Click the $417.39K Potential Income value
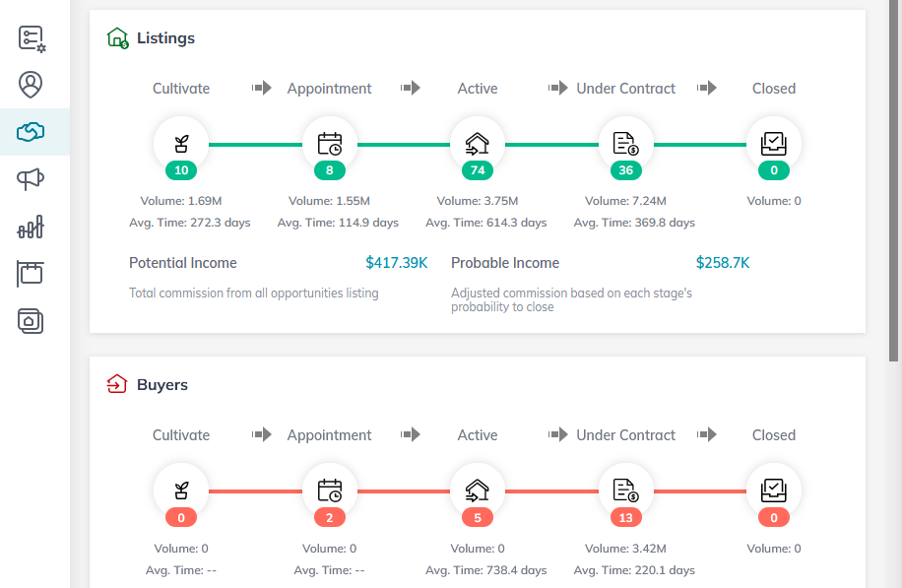The width and height of the screenshot is (902, 588). tap(397, 263)
